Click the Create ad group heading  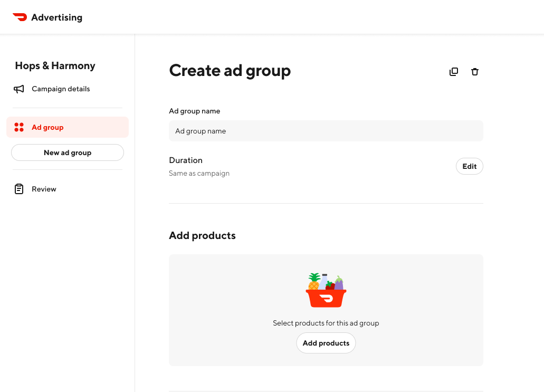[x=230, y=71]
